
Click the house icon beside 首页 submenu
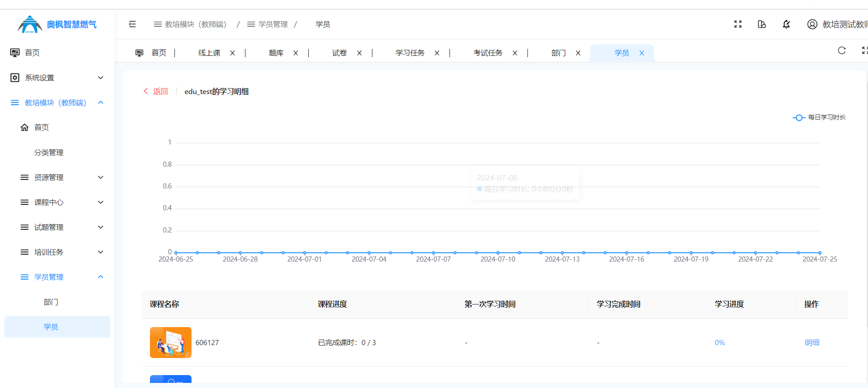[24, 127]
